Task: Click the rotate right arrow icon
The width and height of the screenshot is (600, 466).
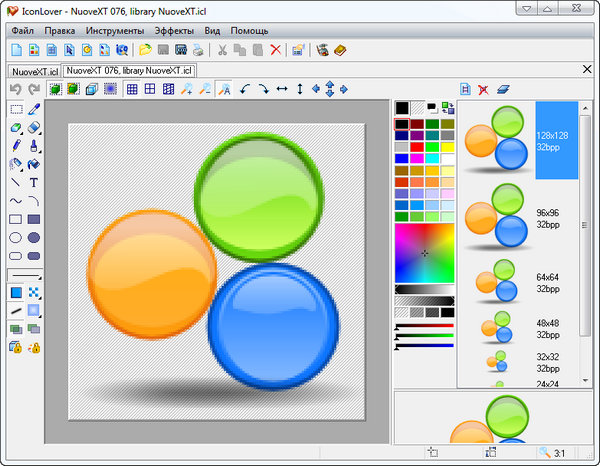Action: (263, 89)
